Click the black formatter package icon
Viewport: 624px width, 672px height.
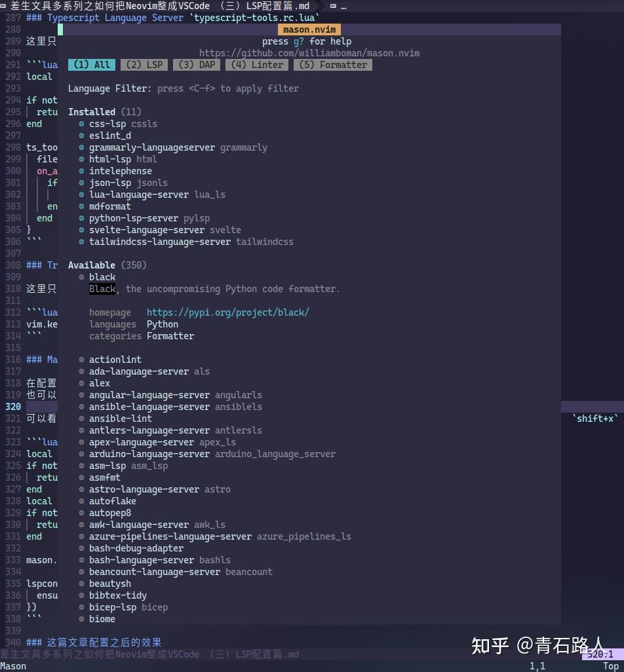click(81, 277)
